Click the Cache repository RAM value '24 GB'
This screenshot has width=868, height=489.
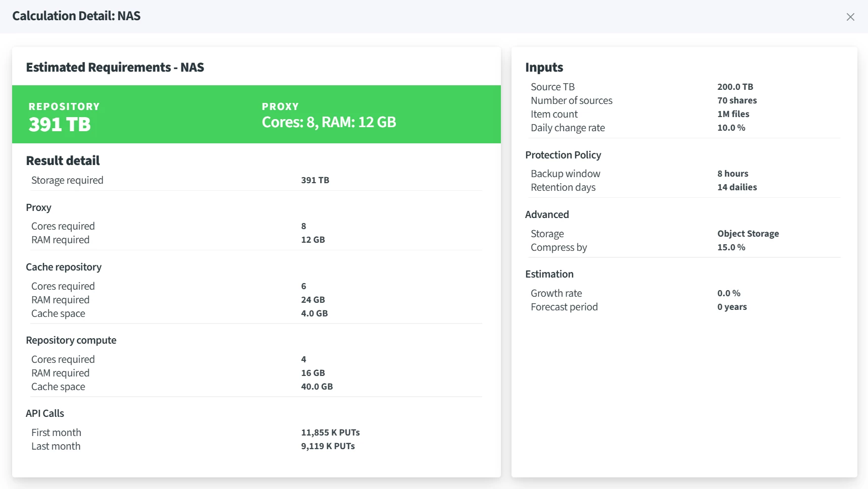(313, 300)
